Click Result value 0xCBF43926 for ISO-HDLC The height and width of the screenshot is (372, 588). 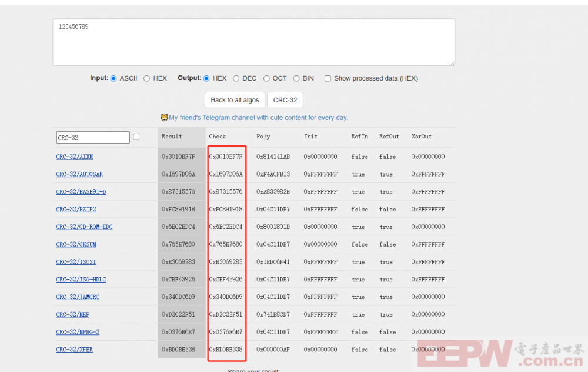pyautogui.click(x=179, y=279)
